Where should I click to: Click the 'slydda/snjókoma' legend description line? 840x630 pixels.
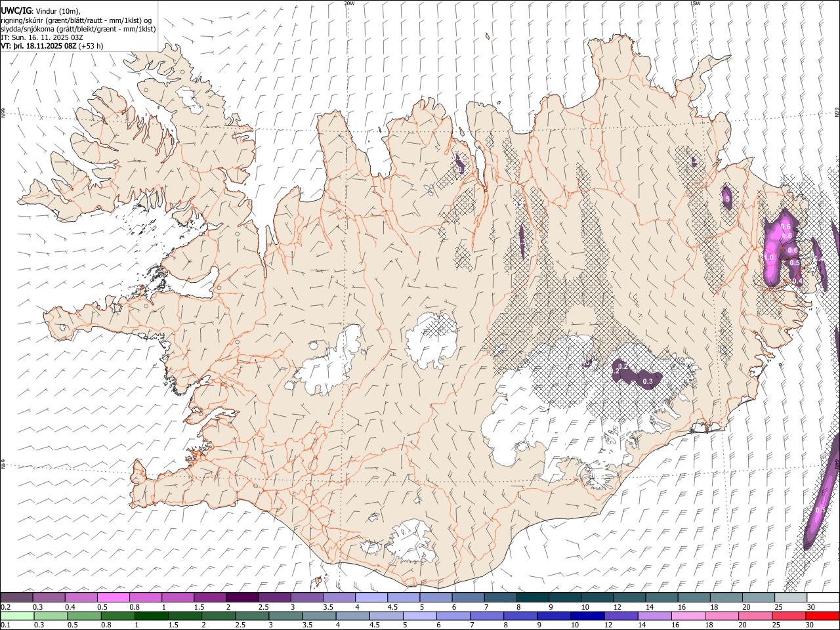[x=78, y=29]
